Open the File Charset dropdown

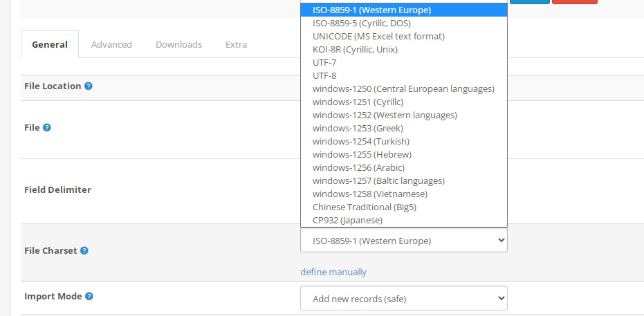[x=403, y=241]
